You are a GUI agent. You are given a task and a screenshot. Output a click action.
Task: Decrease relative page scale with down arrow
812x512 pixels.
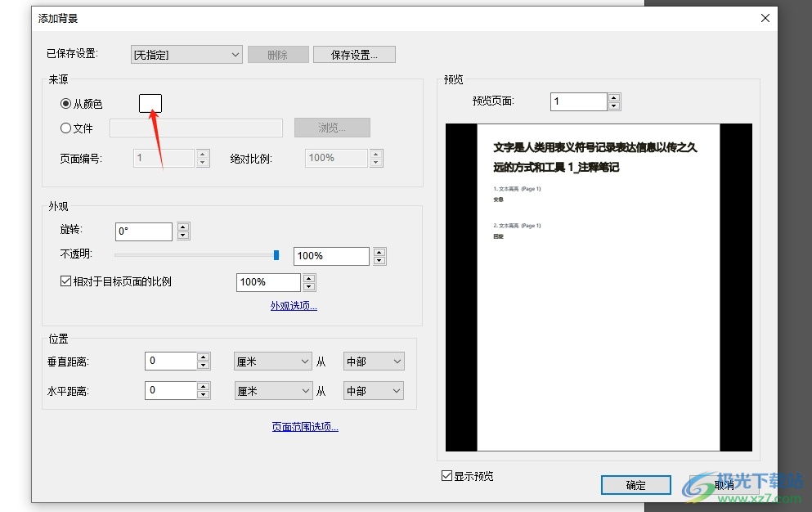click(309, 286)
